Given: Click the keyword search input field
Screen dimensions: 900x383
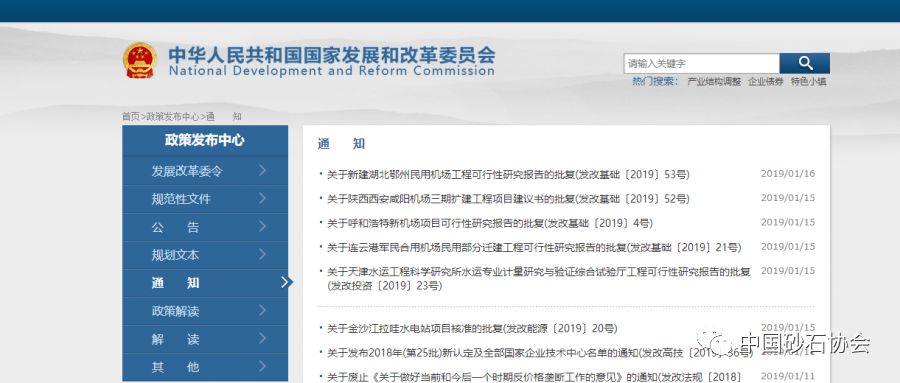Looking at the screenshot, I should pos(701,63).
